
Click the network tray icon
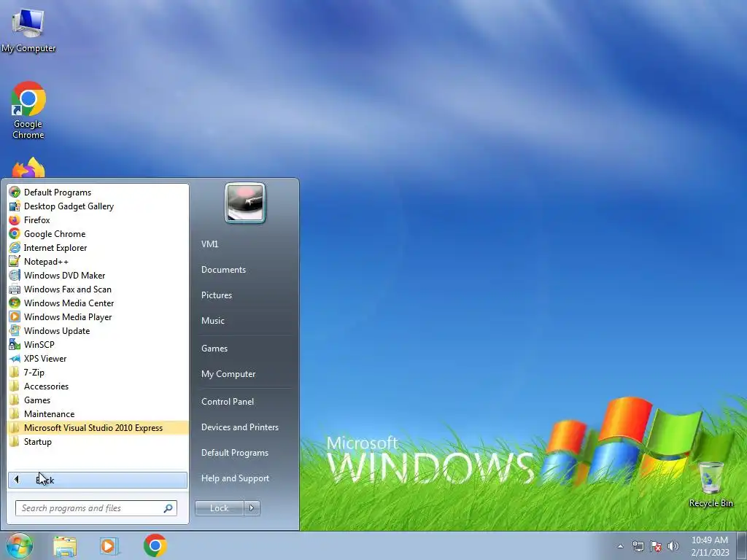coord(638,546)
